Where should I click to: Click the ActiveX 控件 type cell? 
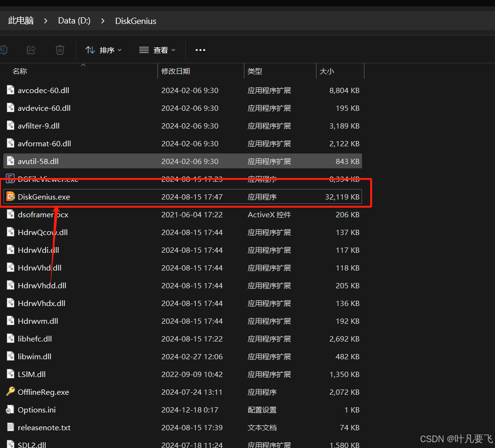269,214
